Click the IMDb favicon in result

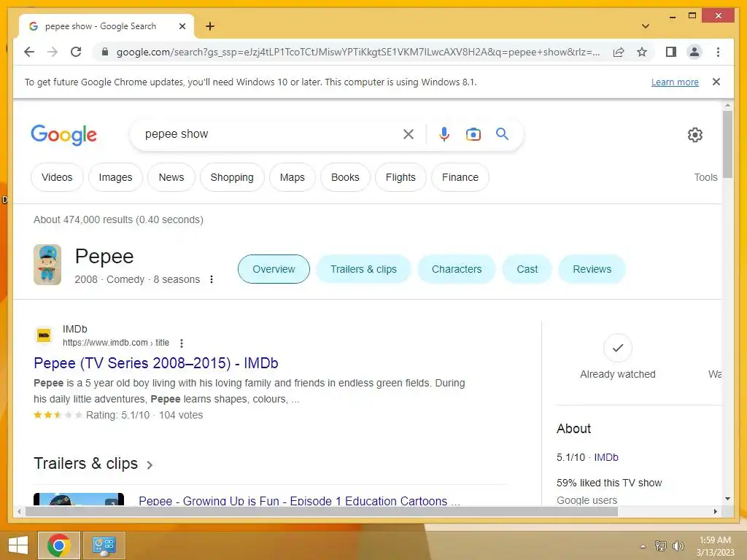(x=44, y=335)
